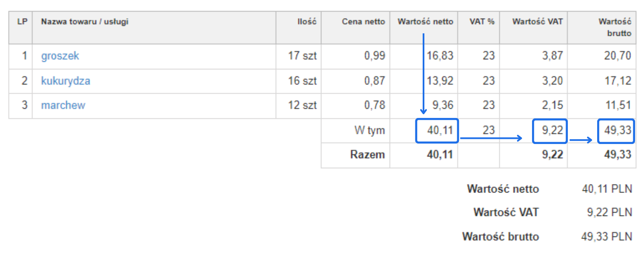
Task: Click the 40,11 PLN net summary amount
Action: [x=607, y=189]
